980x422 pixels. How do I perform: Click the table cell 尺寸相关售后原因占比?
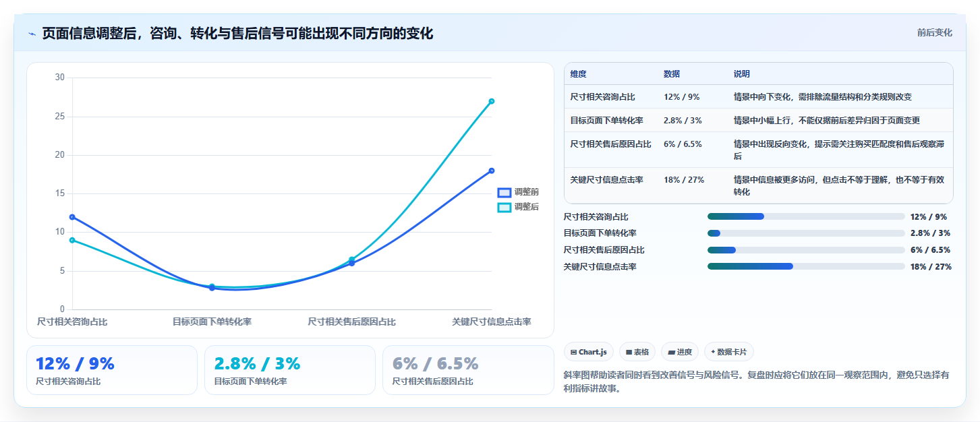(x=610, y=144)
